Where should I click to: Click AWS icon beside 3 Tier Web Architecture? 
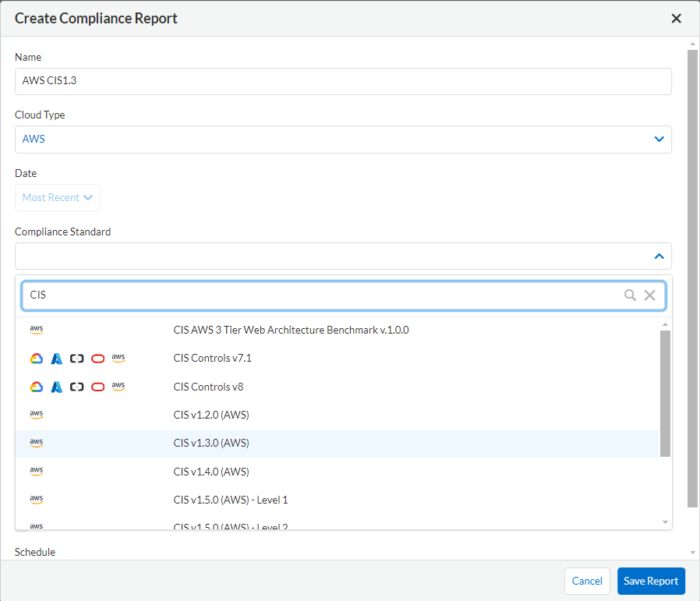pos(36,330)
